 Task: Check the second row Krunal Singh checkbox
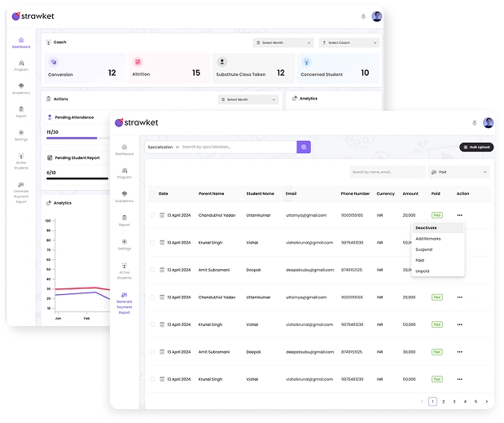[x=152, y=243]
